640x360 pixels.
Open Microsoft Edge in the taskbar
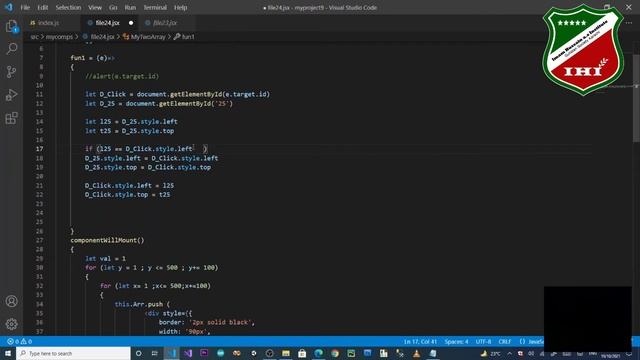point(318,353)
